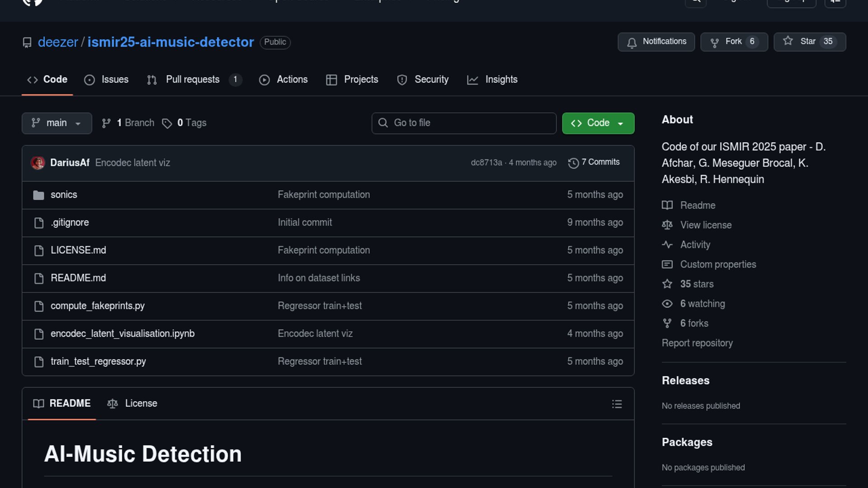Screen dimensions: 868x488
Task: Click the commit history clock icon
Action: point(573,163)
